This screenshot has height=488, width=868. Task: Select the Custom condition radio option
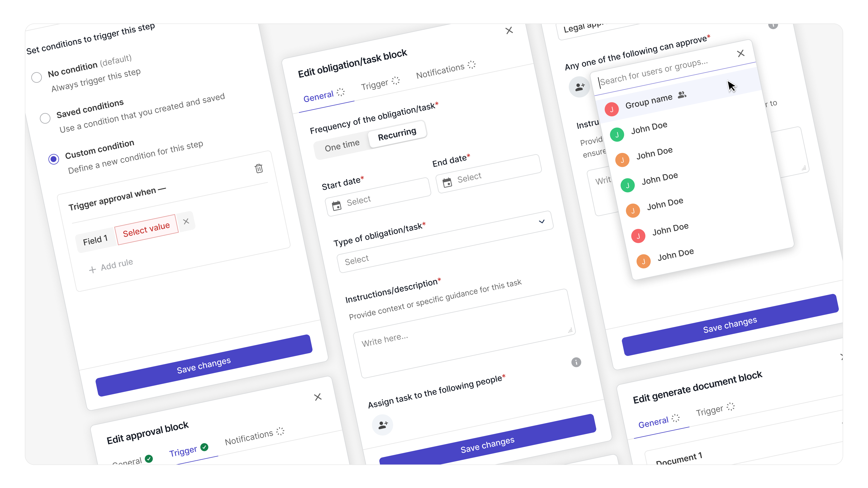(x=54, y=159)
